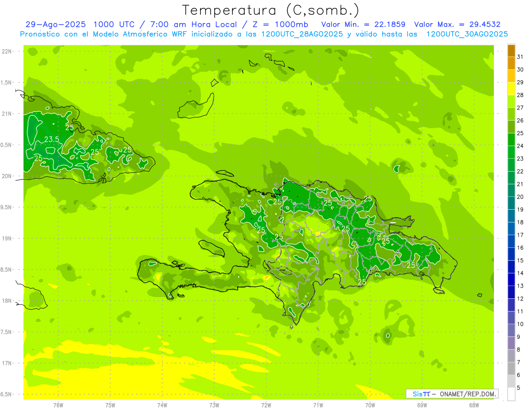The height and width of the screenshot is (411, 532).
Task: Click the "72W" longitude axis label
Action: [266, 405]
